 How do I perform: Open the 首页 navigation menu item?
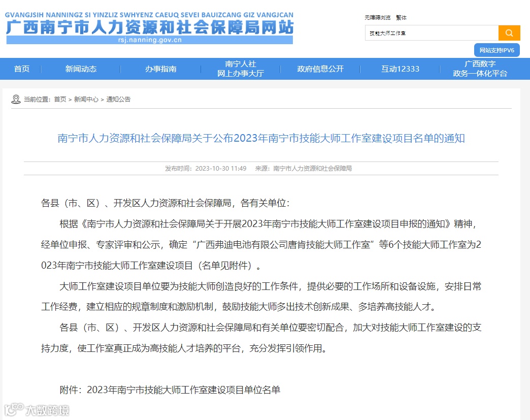coord(22,69)
